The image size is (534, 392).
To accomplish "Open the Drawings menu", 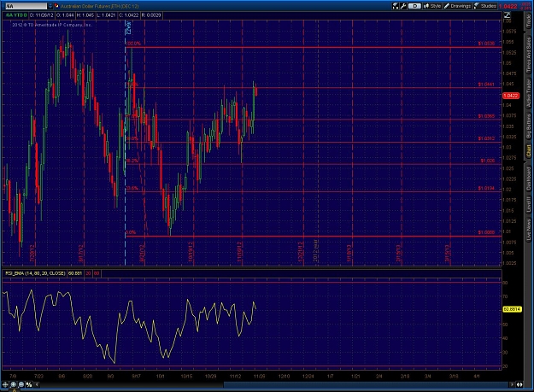I will [x=457, y=6].
